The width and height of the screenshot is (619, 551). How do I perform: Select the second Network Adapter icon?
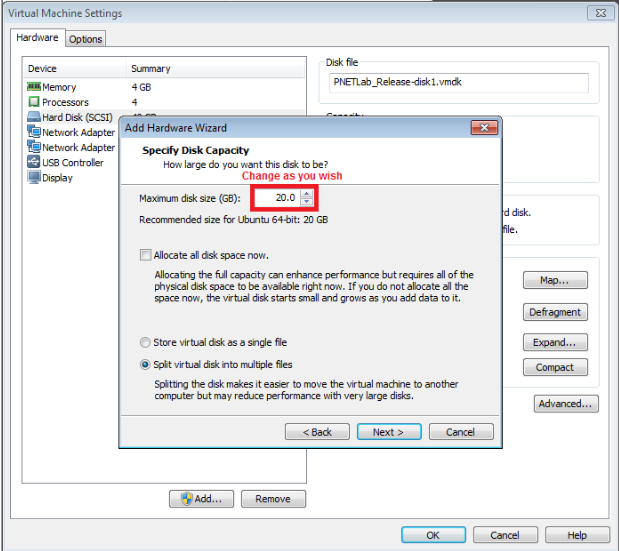[x=34, y=147]
